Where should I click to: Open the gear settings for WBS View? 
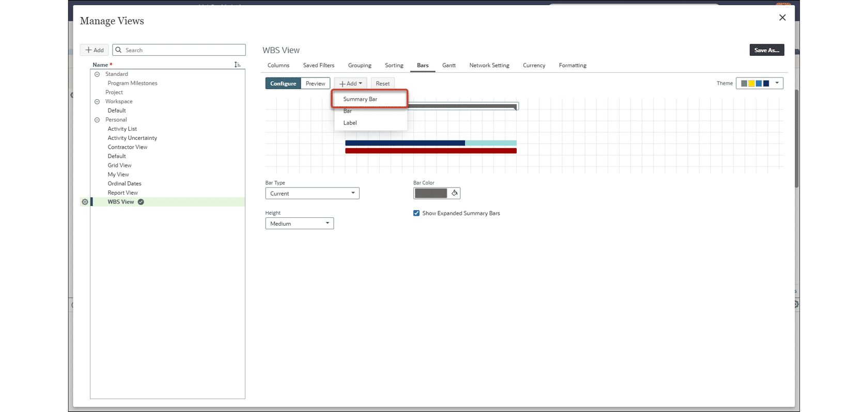85,202
